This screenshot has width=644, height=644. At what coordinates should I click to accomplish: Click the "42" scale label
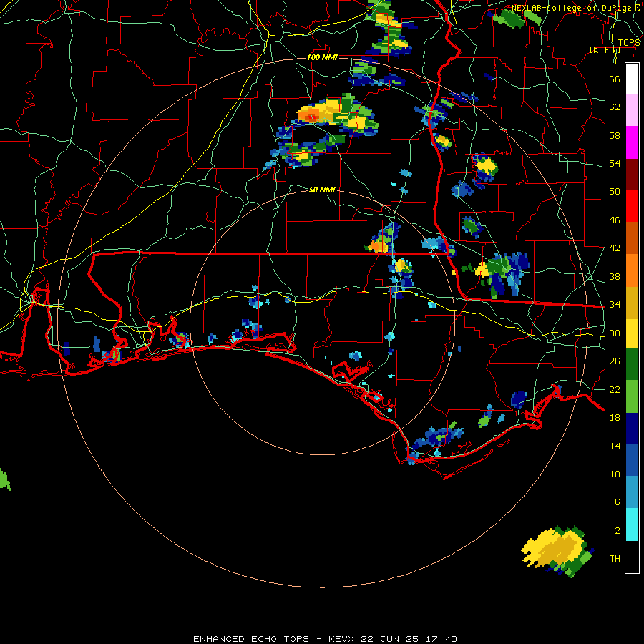tap(615, 248)
